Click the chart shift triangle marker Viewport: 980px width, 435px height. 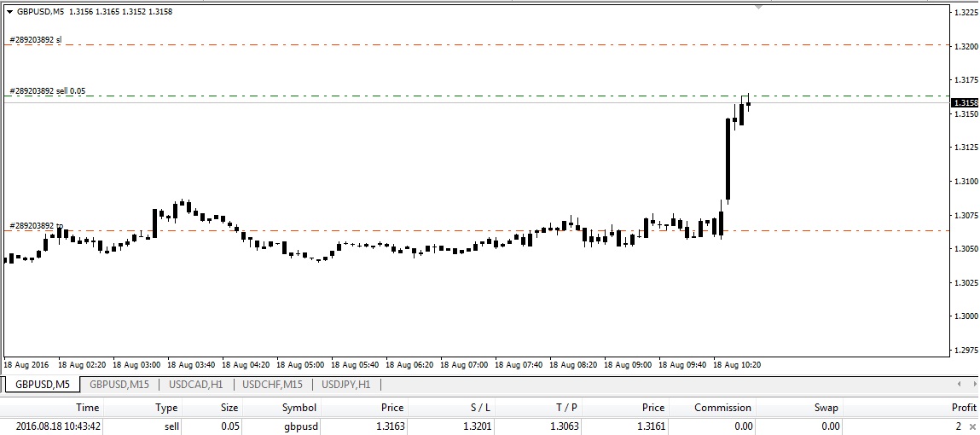click(759, 8)
